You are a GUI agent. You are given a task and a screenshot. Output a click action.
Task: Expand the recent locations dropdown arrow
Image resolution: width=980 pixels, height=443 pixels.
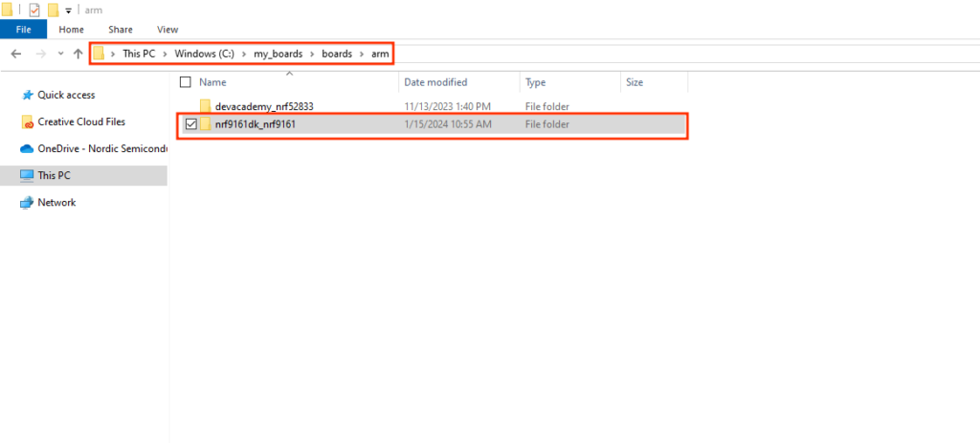[61, 54]
